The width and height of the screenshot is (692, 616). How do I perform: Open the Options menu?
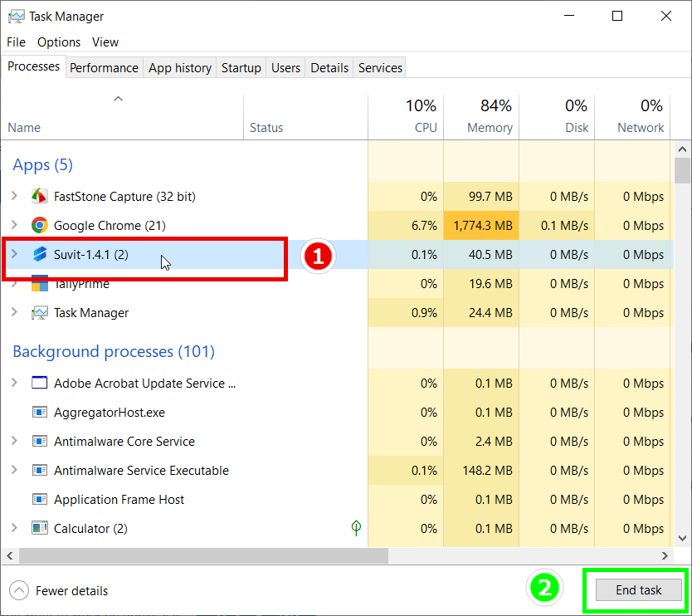coord(59,42)
